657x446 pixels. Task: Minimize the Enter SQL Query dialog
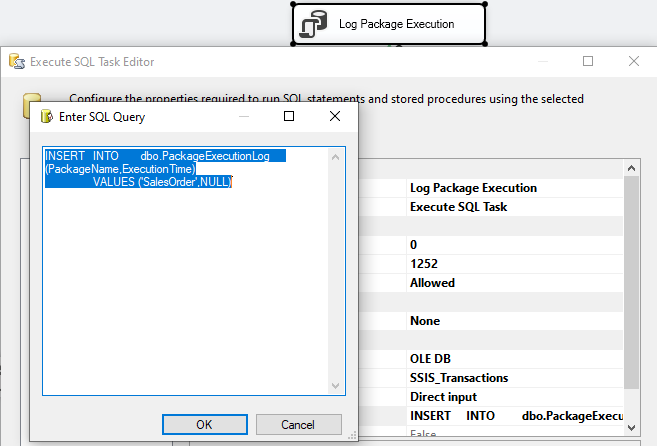point(244,116)
